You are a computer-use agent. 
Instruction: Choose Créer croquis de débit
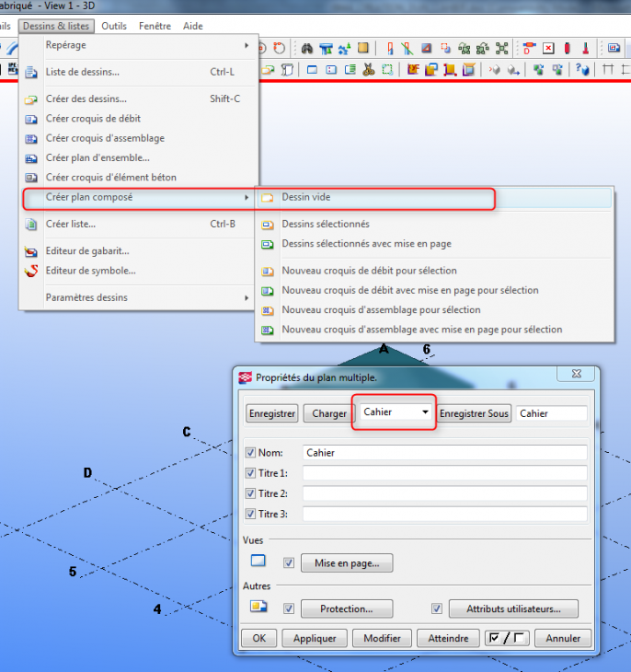(138, 118)
